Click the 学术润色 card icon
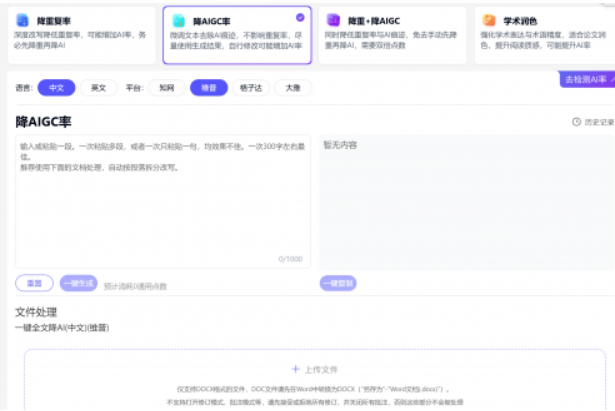Image resolution: width=615 pixels, height=411 pixels. point(488,19)
